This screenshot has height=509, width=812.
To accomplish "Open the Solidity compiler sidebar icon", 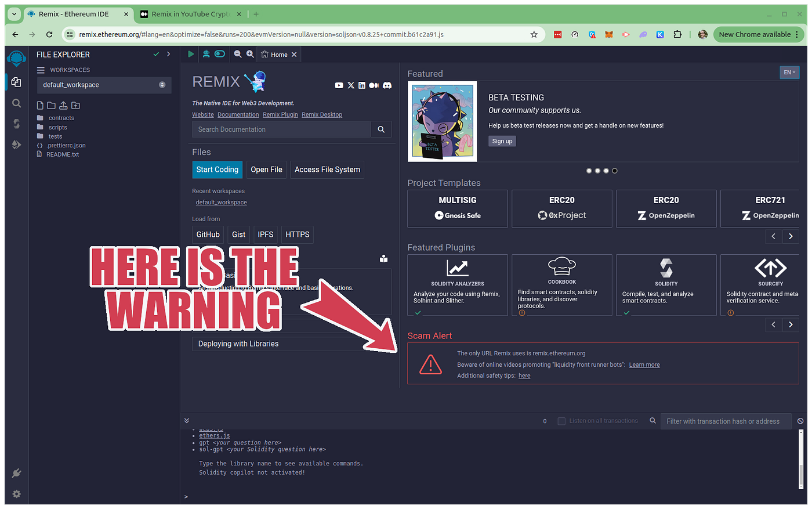I will coord(16,124).
